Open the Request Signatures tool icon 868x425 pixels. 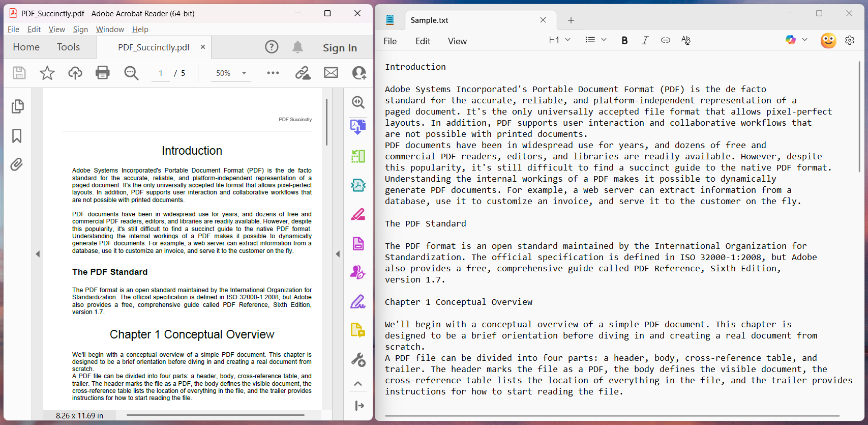tap(358, 273)
